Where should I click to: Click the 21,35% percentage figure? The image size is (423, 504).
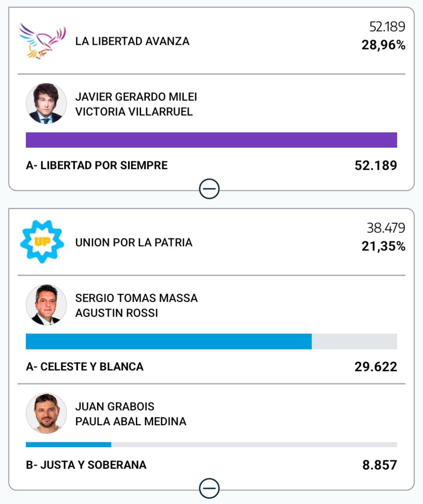point(383,246)
